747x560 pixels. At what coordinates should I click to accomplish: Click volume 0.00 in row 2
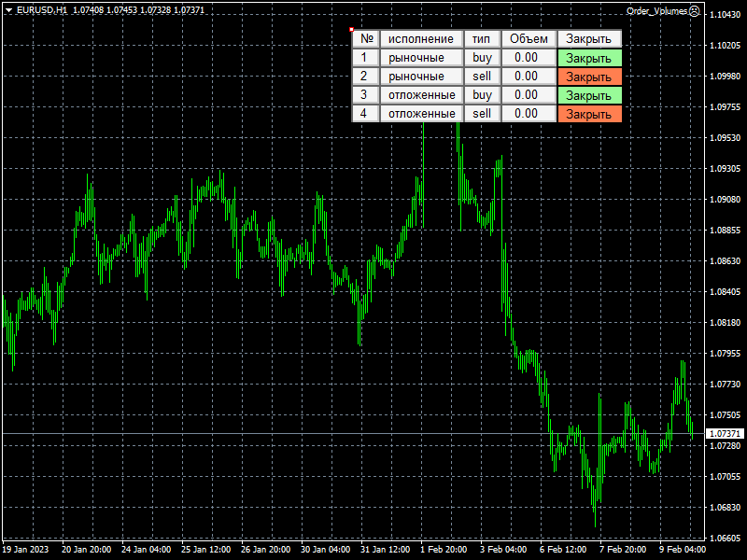tap(529, 77)
